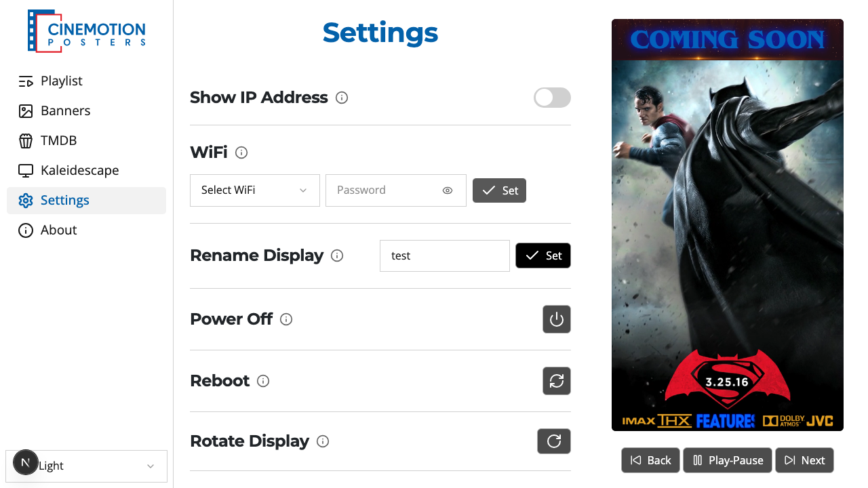
Task: Open Kaleidescape section in sidebar
Action: 86,171
